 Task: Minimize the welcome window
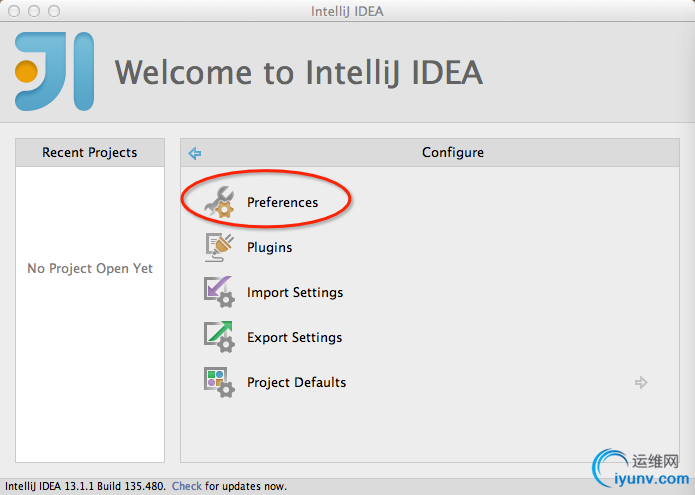pos(33,11)
